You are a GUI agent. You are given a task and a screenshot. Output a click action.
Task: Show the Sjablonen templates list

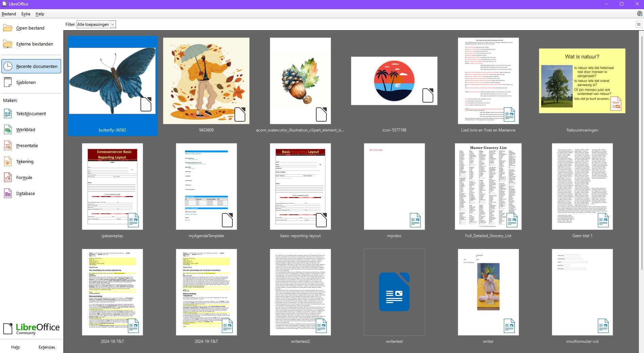point(31,82)
